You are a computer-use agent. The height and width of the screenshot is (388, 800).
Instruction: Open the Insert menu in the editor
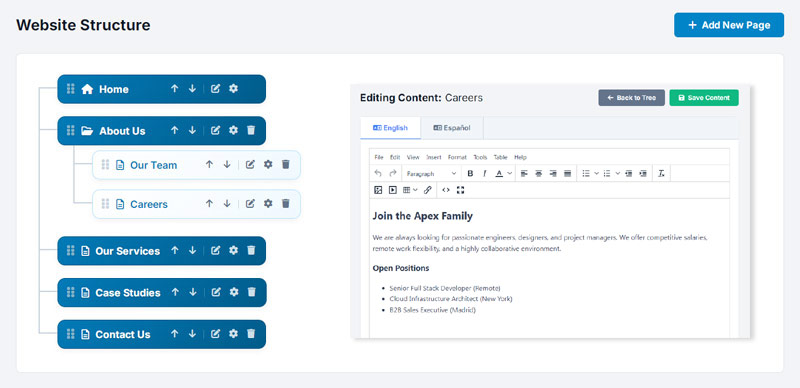click(x=434, y=157)
